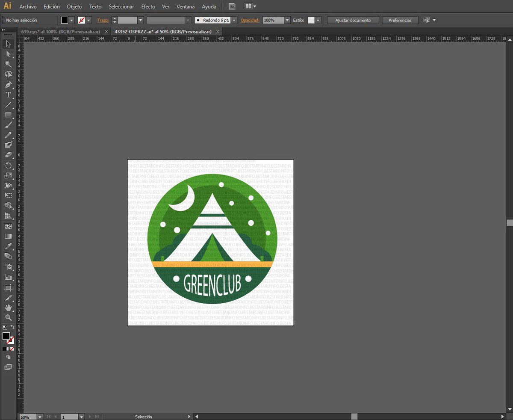Open arrange documents dropdown

click(x=251, y=6)
